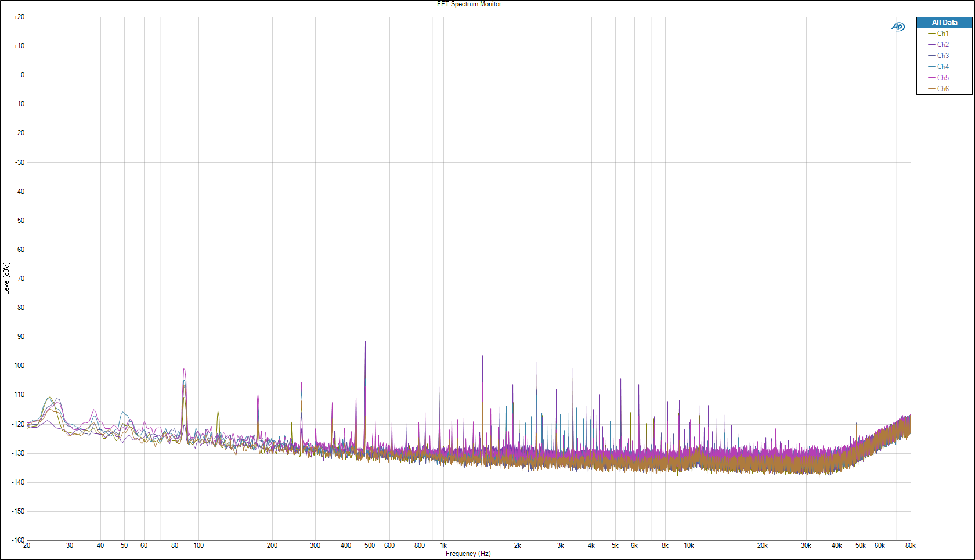Click the 10k frequency axis tick label
Screen dimensions: 975x560
(689, 545)
